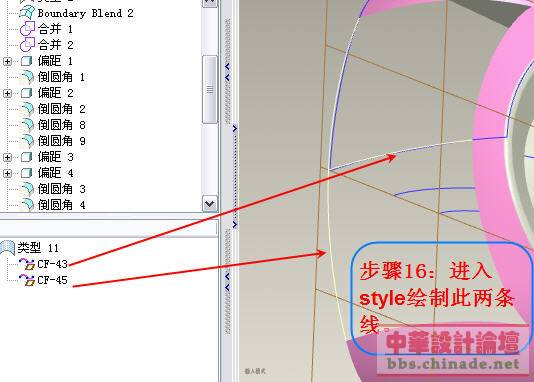The width and height of the screenshot is (534, 382).
Task: Click the CF-45 curve icon
Action: [27, 280]
